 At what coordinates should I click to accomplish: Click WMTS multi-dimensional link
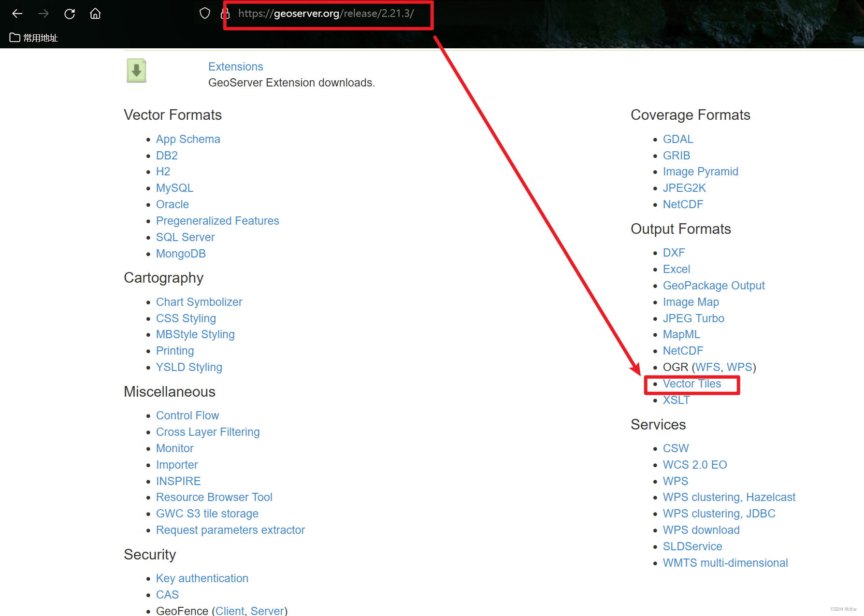tap(725, 563)
